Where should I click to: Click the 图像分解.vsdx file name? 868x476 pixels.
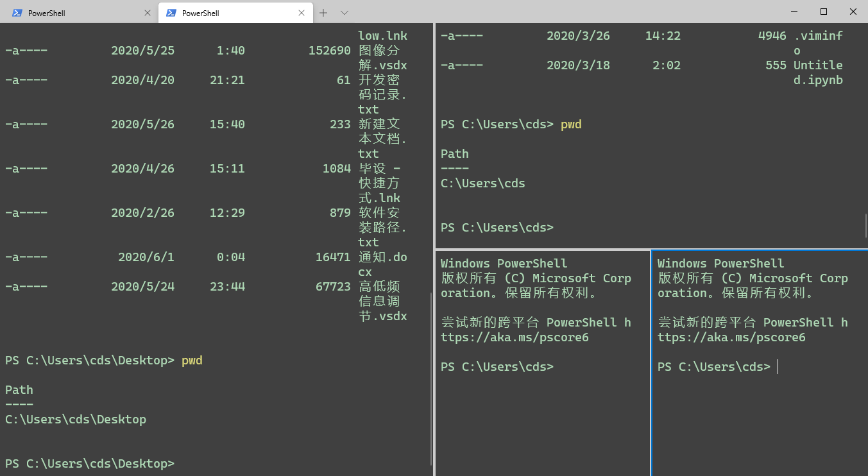tap(383, 58)
